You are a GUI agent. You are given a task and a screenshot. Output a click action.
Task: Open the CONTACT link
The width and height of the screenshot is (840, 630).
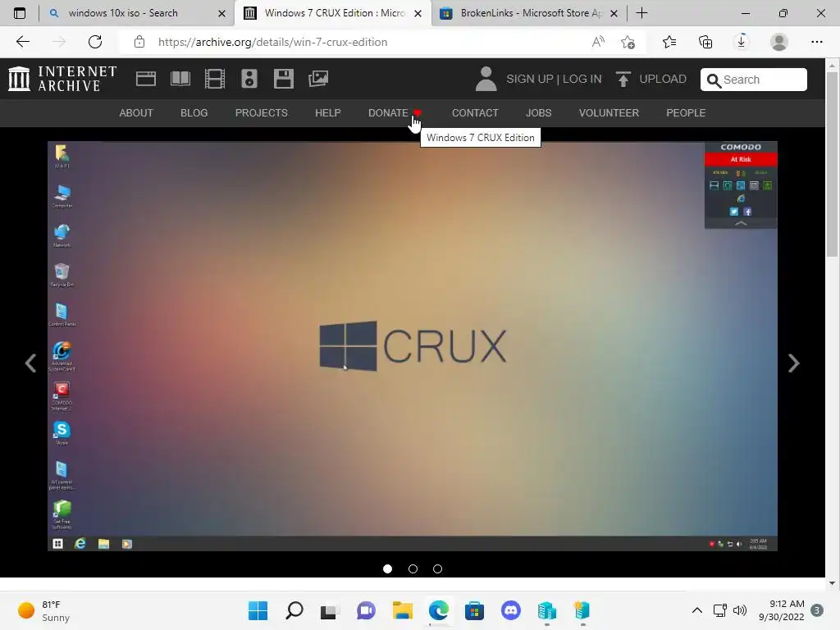point(475,113)
